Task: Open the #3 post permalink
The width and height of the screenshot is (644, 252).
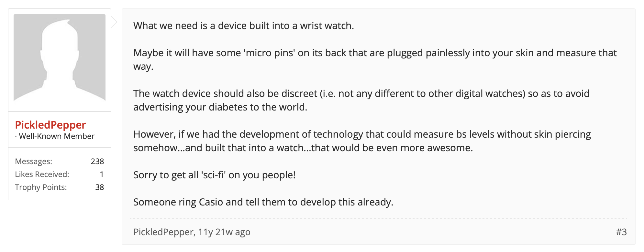Action: (x=621, y=232)
